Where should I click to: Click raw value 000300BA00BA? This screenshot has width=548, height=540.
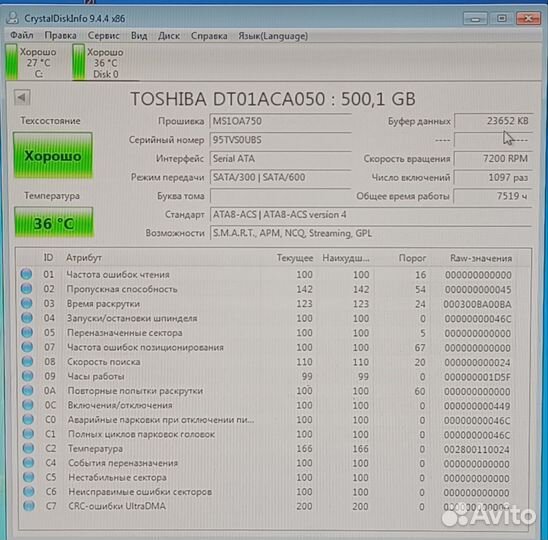477,304
